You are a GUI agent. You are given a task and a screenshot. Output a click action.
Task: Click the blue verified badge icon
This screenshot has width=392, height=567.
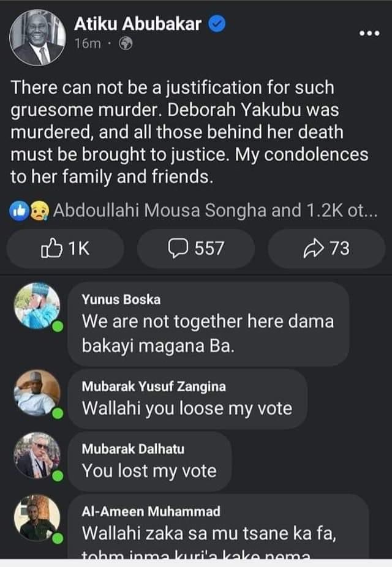(x=219, y=24)
